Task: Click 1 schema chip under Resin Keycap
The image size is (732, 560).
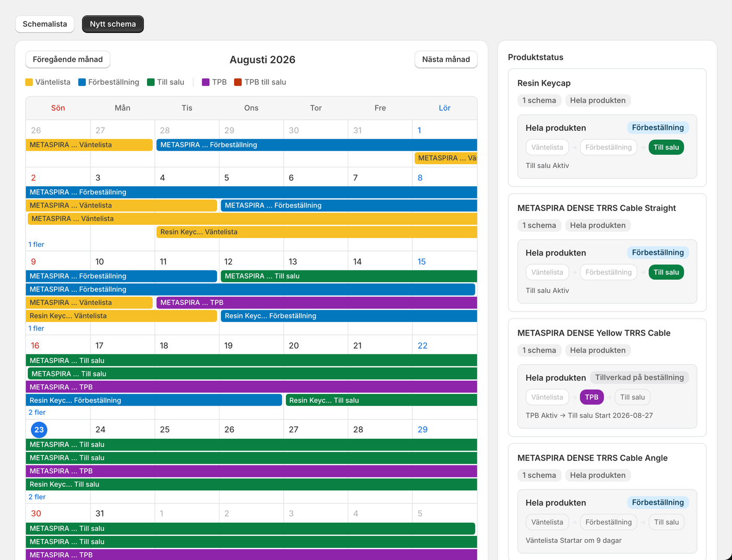Action: pos(540,100)
